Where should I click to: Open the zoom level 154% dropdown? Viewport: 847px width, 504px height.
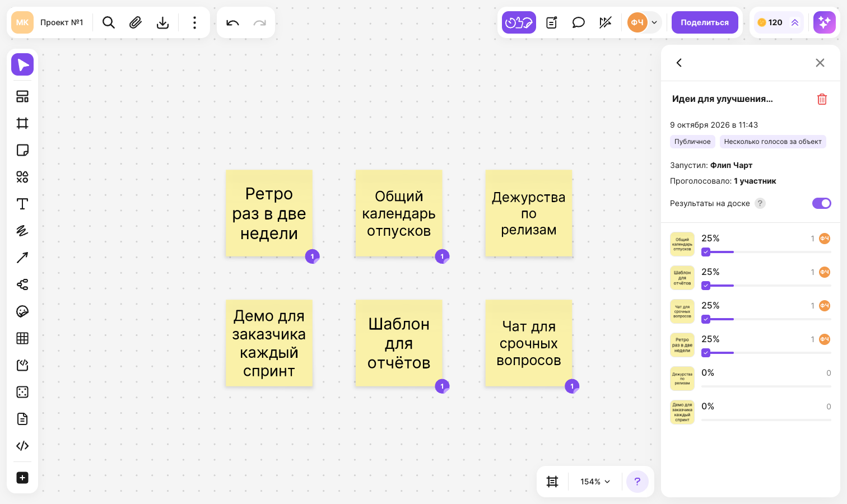click(x=595, y=482)
